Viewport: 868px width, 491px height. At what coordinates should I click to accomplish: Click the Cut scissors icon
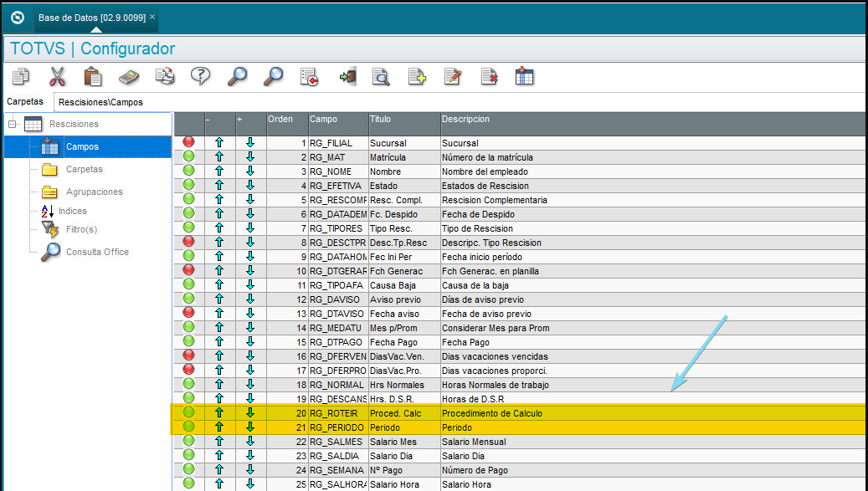(57, 77)
